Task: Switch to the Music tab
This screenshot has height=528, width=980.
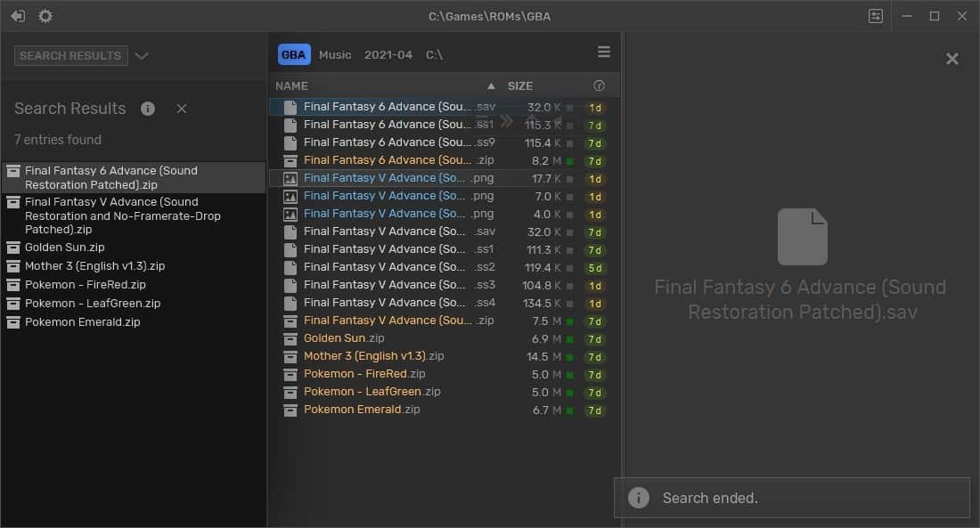Action: pos(335,55)
